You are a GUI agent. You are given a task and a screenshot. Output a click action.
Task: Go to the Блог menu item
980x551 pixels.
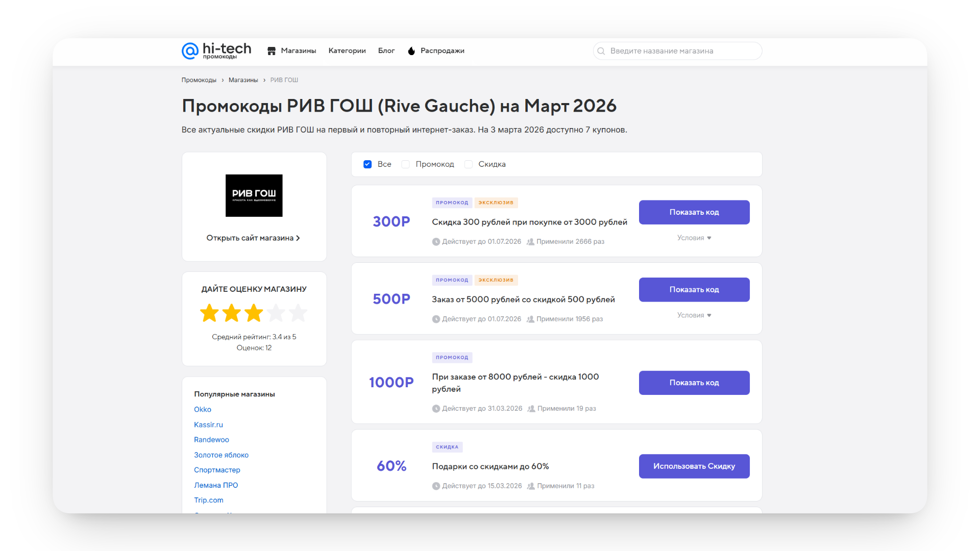(x=386, y=51)
